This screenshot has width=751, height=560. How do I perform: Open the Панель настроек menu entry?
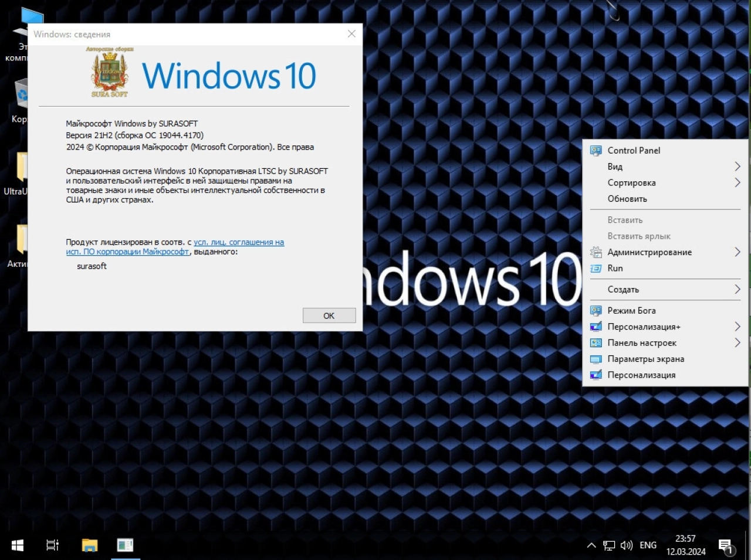point(665,342)
